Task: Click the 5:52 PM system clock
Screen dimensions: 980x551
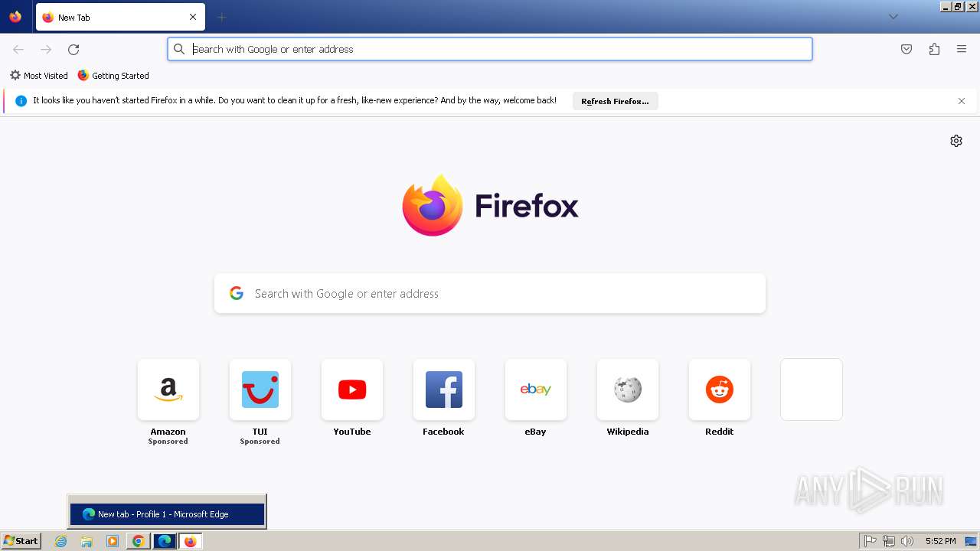Action: 940,541
